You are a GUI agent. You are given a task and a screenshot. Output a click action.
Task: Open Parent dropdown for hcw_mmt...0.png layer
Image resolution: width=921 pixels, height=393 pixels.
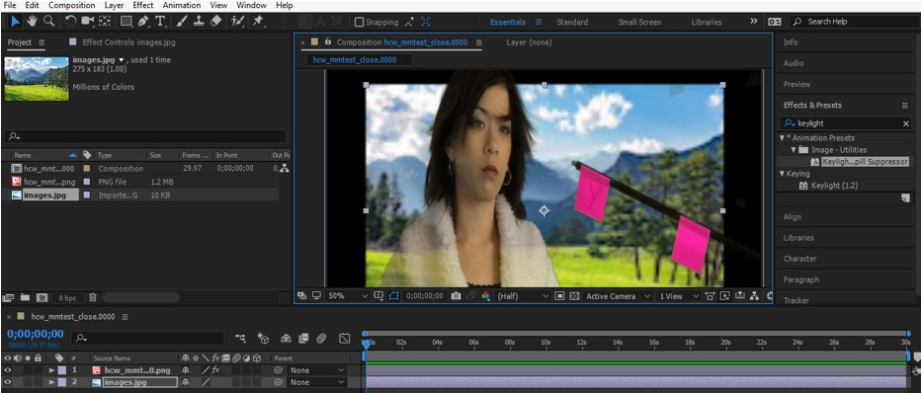(317, 370)
